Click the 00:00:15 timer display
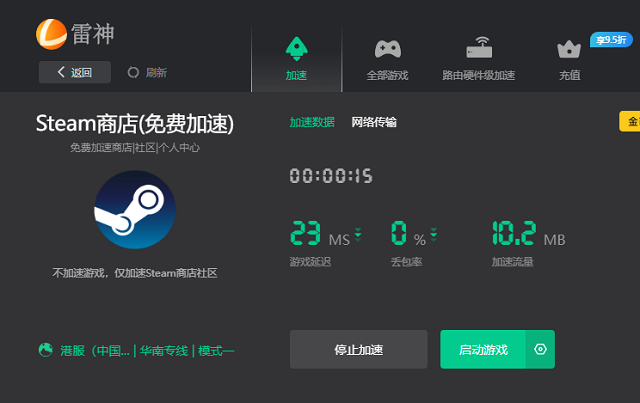 point(331,176)
